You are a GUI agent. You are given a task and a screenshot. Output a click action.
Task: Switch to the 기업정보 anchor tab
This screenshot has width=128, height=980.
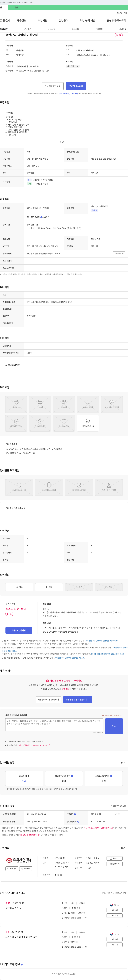tap(123, 29)
